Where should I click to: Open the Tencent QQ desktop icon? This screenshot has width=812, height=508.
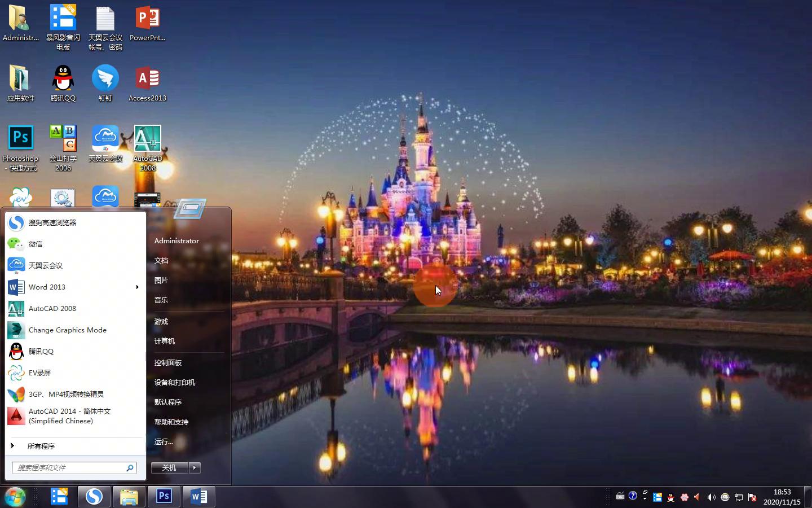click(63, 79)
